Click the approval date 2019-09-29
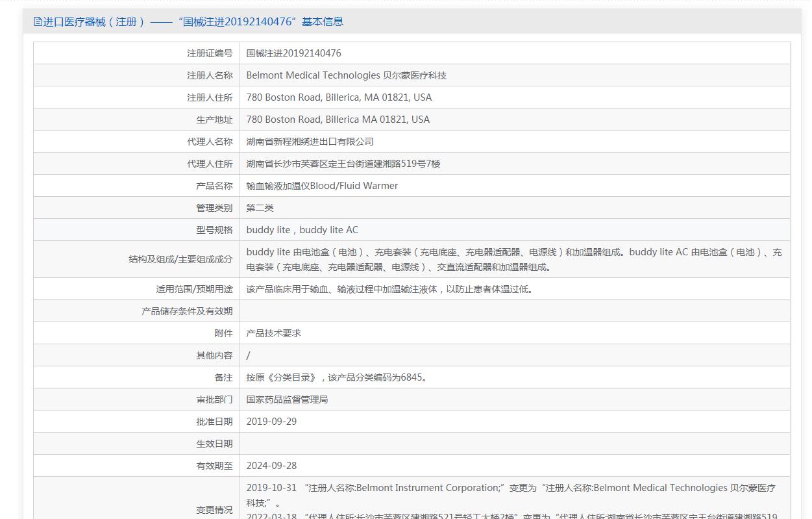Screen dimensions: 812x519 click(271, 422)
